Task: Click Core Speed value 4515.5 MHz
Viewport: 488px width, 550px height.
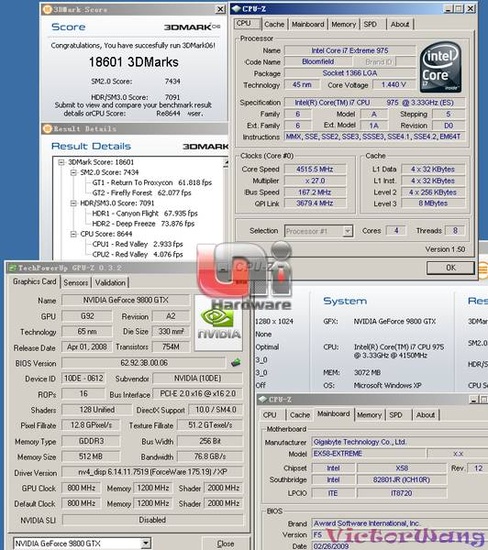Action: 315,169
